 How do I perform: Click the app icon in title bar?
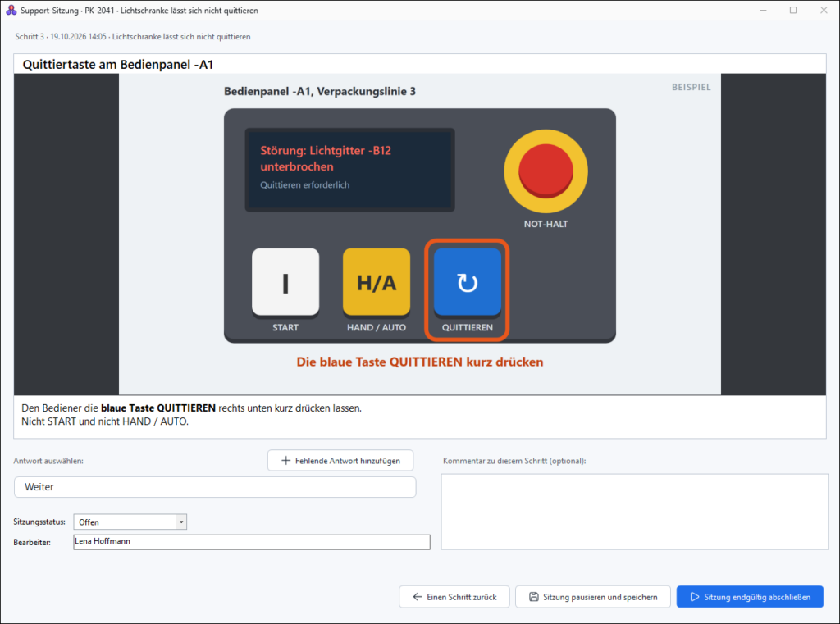(11, 10)
